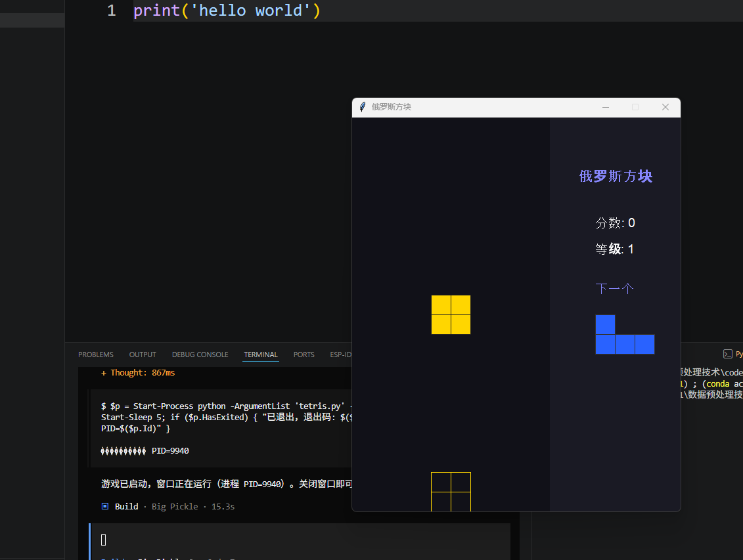Click the falling yellow square tetromino
The image size is (743, 560).
pyautogui.click(x=451, y=314)
